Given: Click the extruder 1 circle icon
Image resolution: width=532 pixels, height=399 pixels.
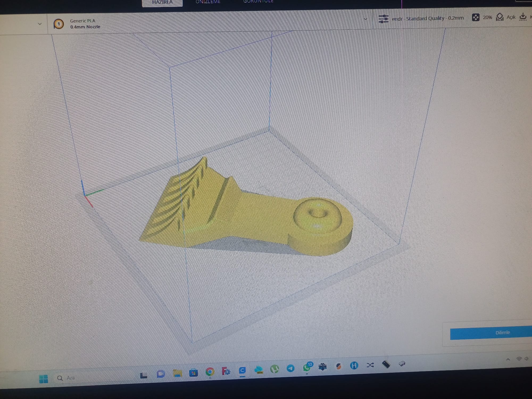Looking at the screenshot, I should point(59,24).
